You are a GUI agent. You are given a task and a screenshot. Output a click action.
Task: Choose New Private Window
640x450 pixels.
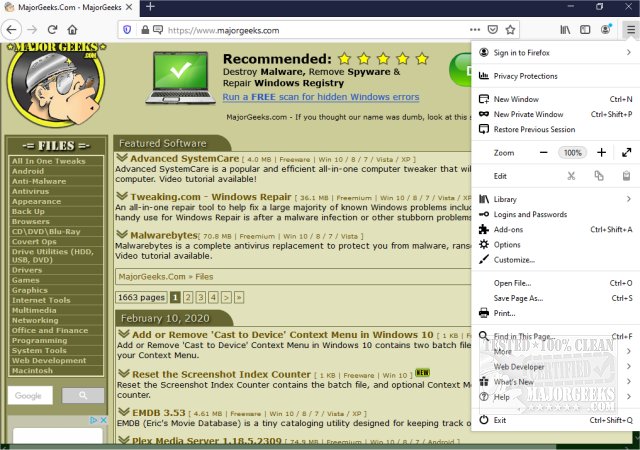556,114
